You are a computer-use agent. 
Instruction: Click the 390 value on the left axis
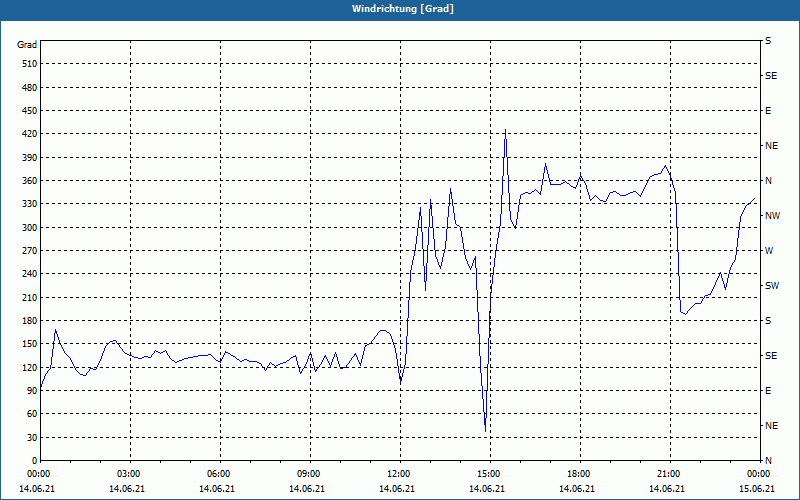[30, 158]
